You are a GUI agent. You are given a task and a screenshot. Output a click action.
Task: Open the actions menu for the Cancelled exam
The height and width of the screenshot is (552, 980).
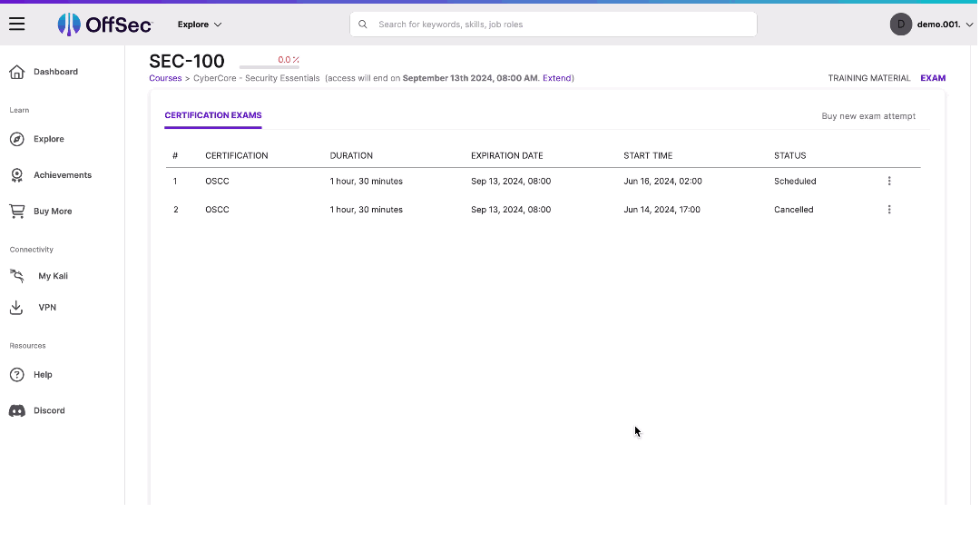click(889, 210)
